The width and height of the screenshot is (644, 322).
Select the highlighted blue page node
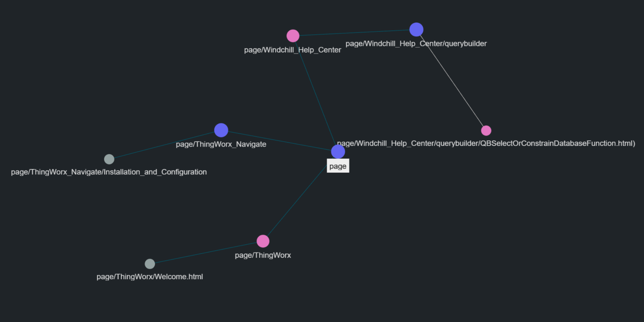click(x=338, y=151)
